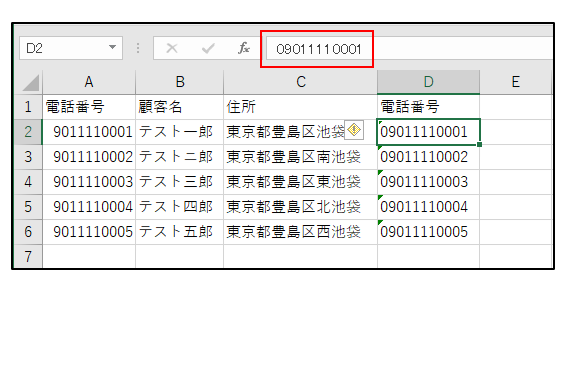Click cell D1 電話番号 header
The image size is (561, 390).
(429, 107)
